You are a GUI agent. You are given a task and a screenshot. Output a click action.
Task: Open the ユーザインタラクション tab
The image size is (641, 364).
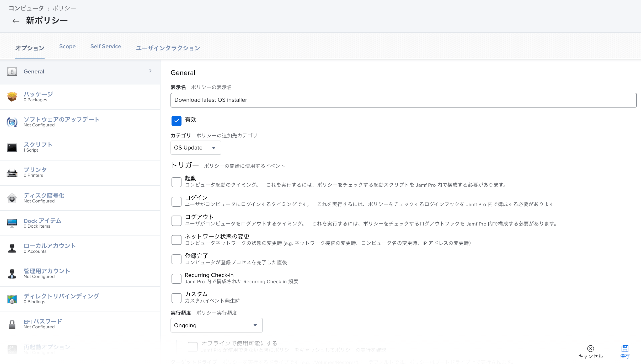click(x=168, y=48)
